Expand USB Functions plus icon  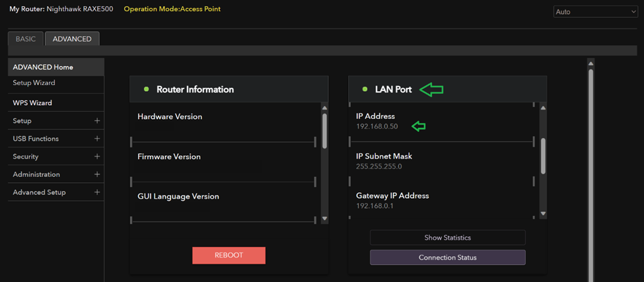pyautogui.click(x=97, y=139)
